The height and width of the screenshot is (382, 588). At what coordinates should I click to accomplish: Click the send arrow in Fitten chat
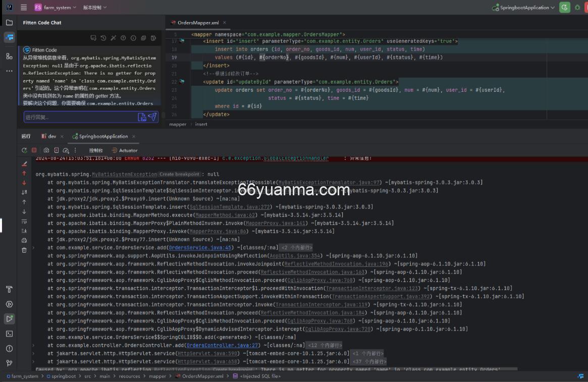pos(152,117)
